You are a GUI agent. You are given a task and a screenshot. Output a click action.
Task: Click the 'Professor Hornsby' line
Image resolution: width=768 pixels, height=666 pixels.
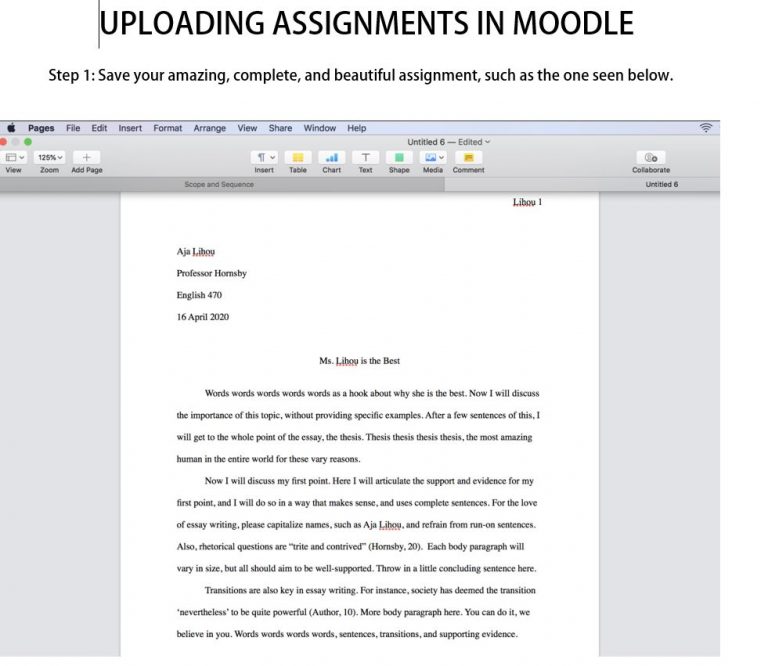coord(212,273)
